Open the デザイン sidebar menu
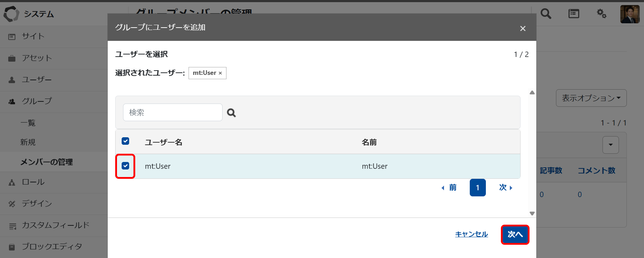The width and height of the screenshot is (644, 258). (36, 204)
